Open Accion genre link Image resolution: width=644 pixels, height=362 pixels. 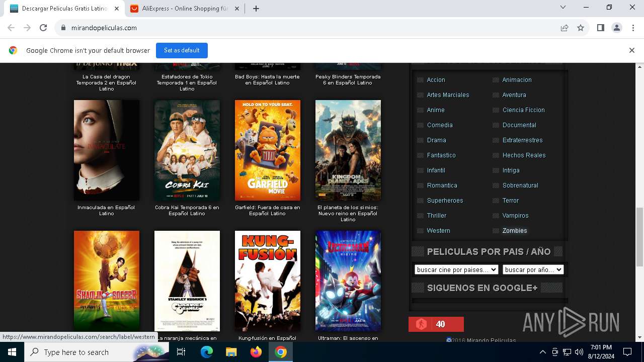(x=436, y=80)
